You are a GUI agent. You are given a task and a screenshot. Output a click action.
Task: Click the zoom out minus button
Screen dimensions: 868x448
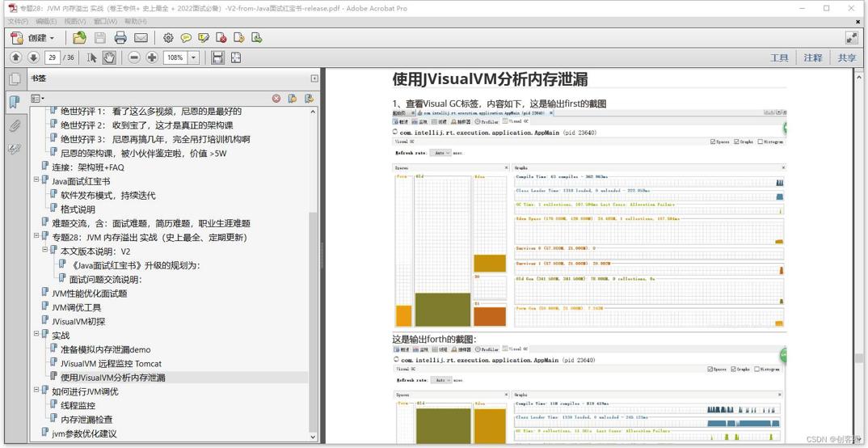(134, 57)
